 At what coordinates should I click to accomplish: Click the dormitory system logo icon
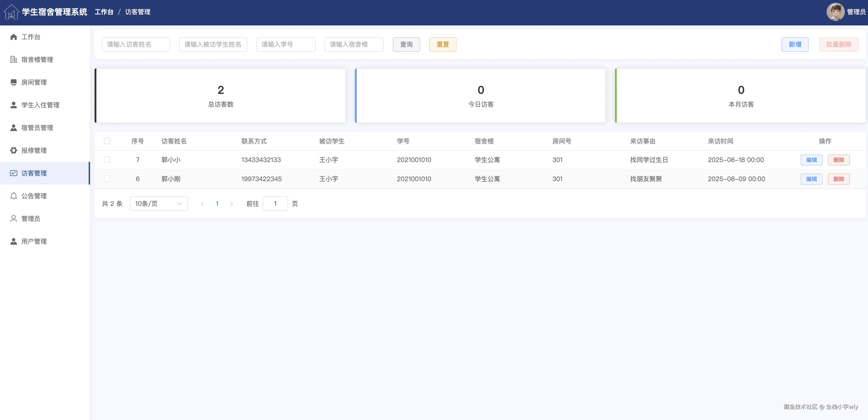(x=11, y=12)
